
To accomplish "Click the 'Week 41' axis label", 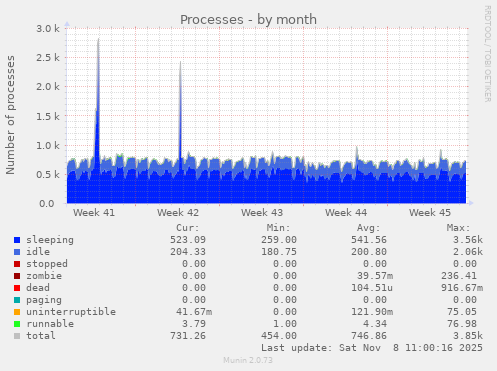I will [94, 213].
